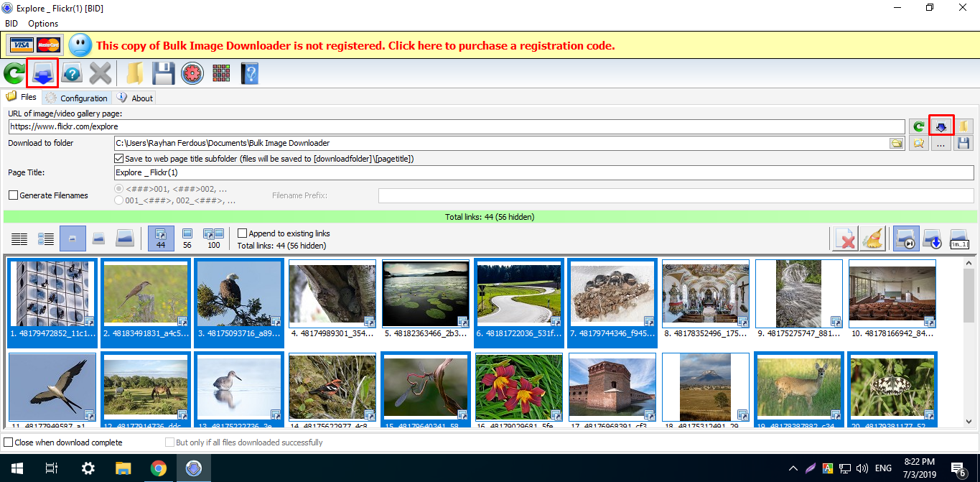Switch to the Files tab

click(22, 97)
